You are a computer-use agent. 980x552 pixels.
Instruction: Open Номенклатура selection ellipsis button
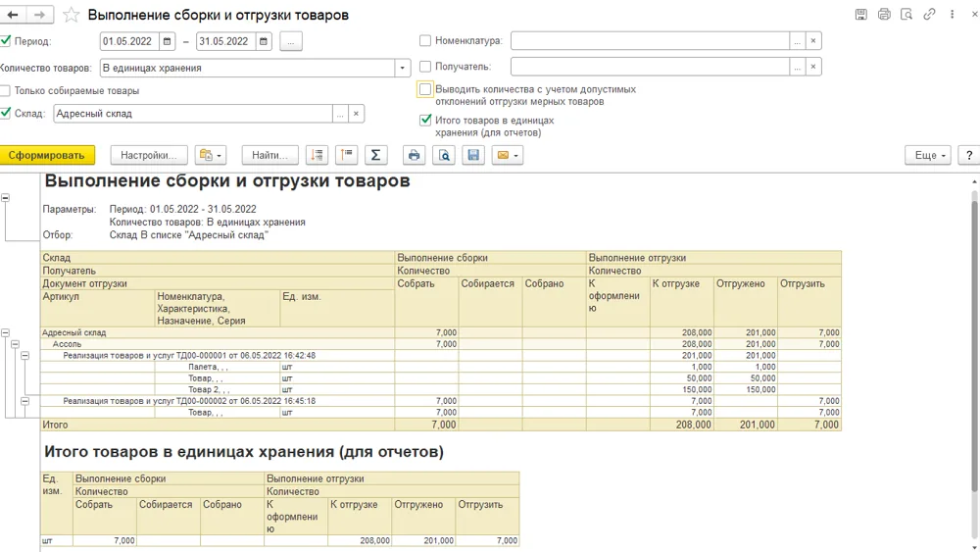[x=797, y=40]
